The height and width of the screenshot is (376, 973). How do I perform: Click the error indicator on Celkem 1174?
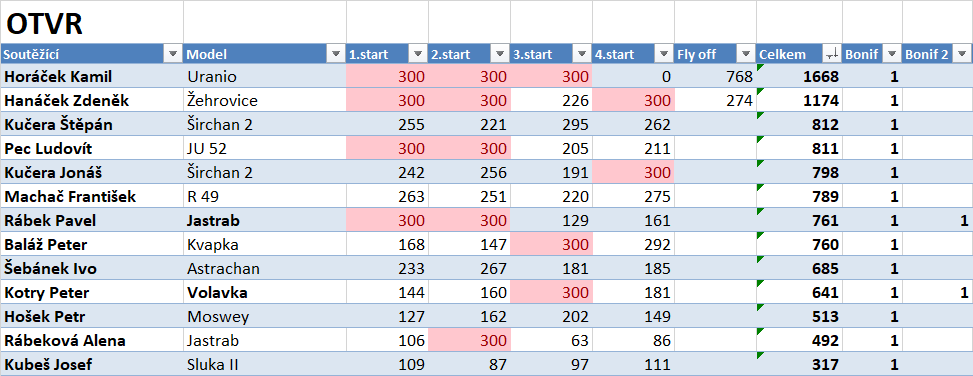(x=760, y=92)
